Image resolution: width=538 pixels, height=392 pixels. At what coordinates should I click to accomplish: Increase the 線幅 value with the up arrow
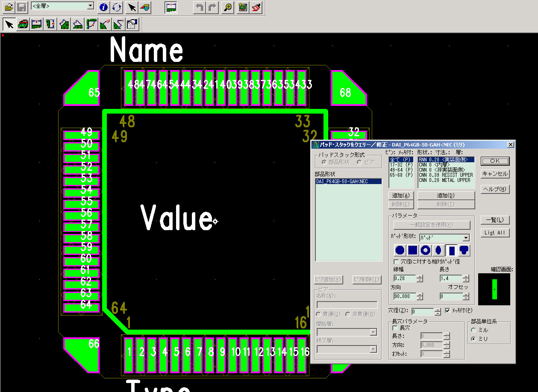click(x=420, y=276)
